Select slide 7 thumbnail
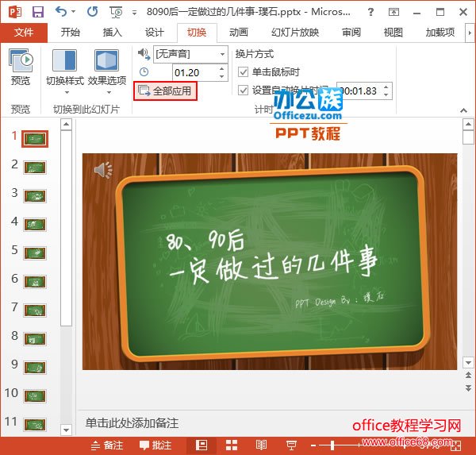The height and width of the screenshot is (455, 476). 35,310
